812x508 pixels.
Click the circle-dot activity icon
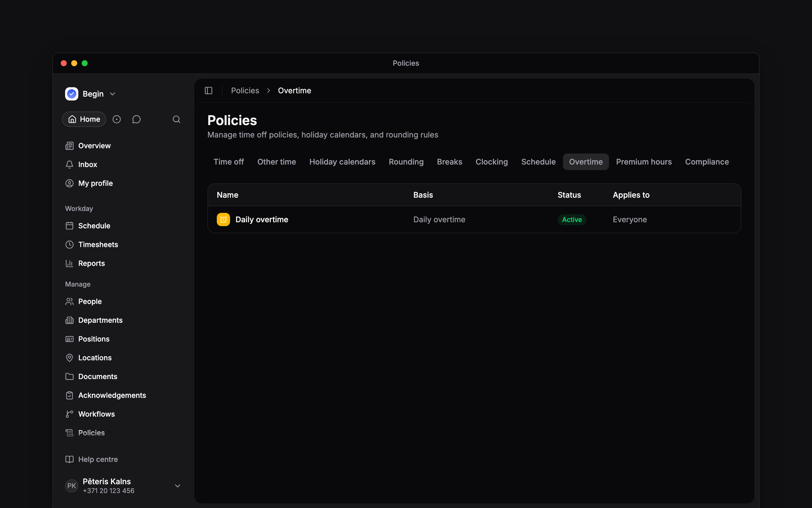(x=116, y=119)
